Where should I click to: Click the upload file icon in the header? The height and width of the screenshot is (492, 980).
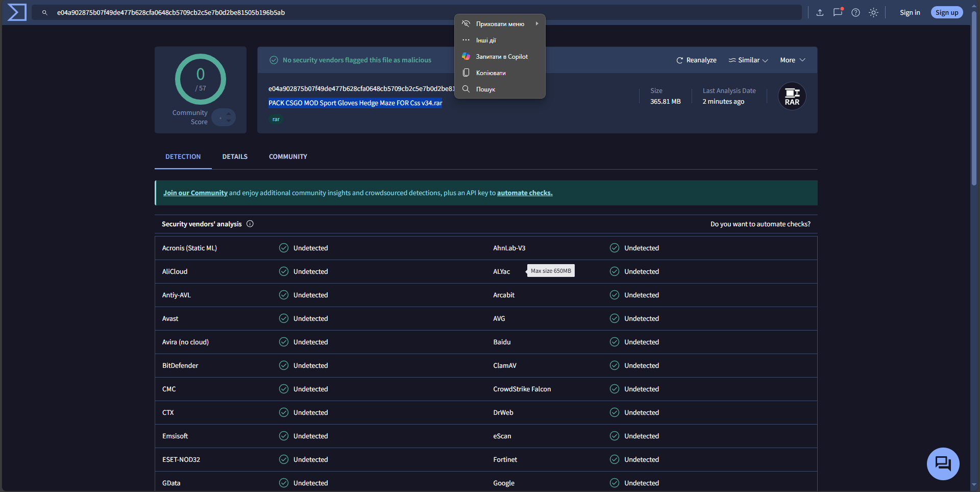point(820,13)
